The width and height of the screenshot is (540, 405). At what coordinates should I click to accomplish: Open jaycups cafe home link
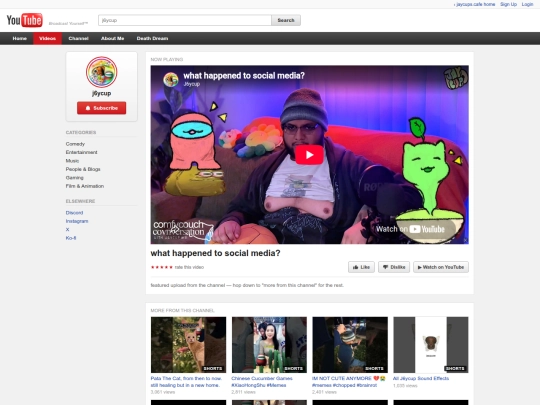click(475, 4)
